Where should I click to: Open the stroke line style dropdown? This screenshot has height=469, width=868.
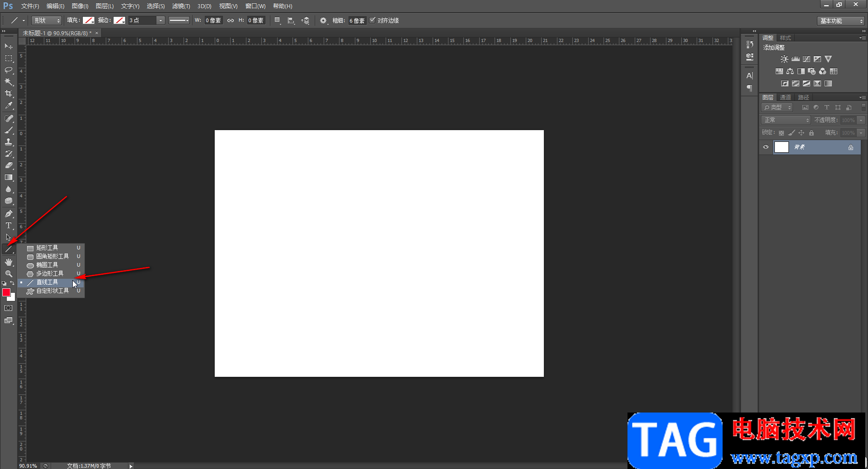(x=179, y=21)
